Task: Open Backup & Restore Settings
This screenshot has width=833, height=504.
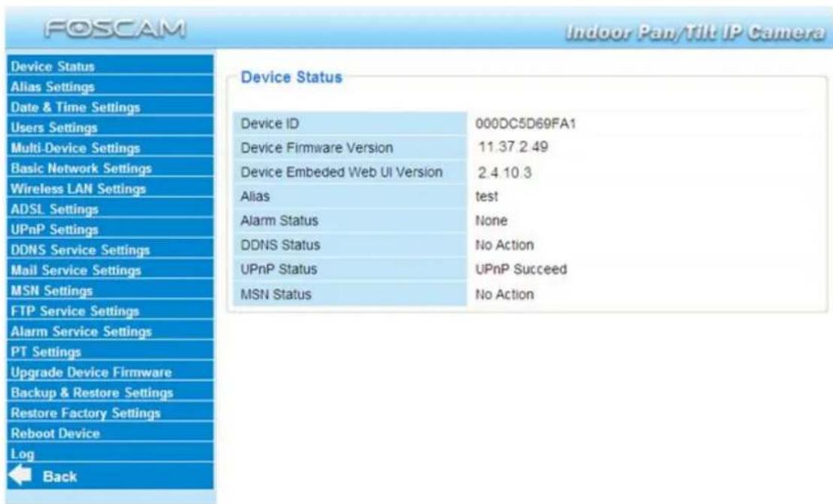Action: [92, 393]
